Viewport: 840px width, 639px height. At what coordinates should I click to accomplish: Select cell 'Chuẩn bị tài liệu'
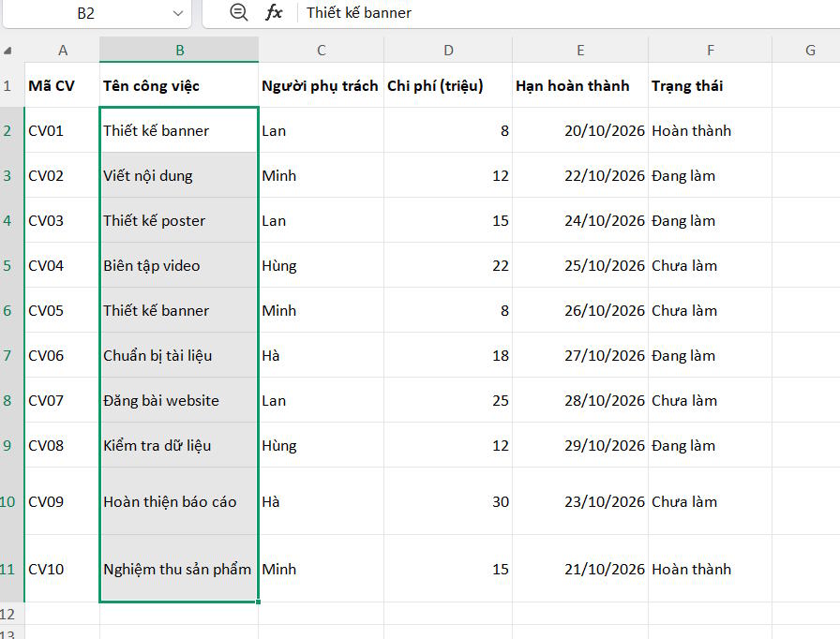point(179,355)
